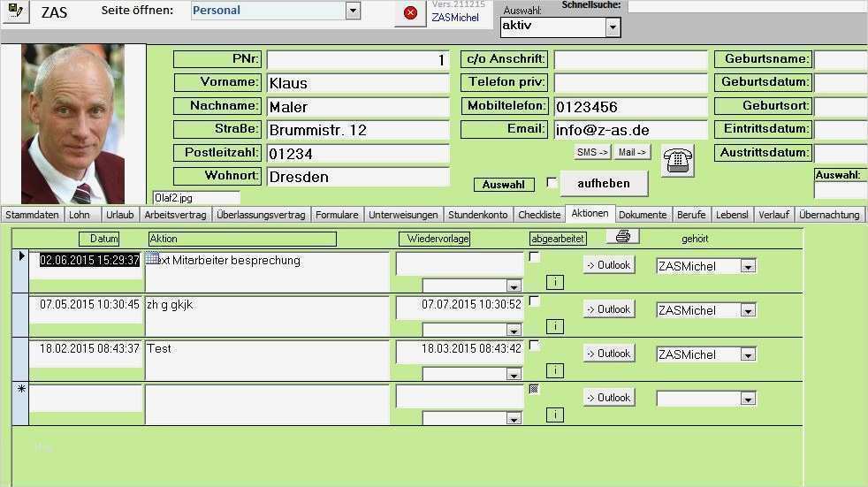Click the SMS -> button

click(591, 152)
